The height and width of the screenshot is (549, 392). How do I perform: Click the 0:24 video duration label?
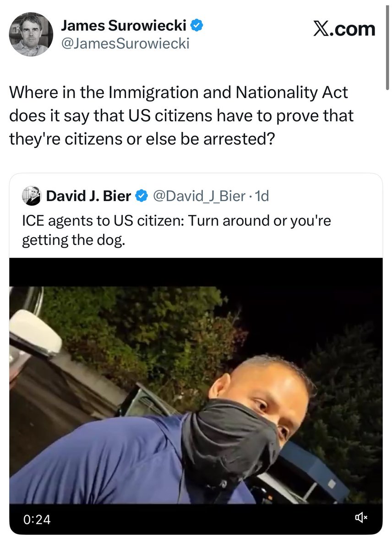click(x=37, y=519)
